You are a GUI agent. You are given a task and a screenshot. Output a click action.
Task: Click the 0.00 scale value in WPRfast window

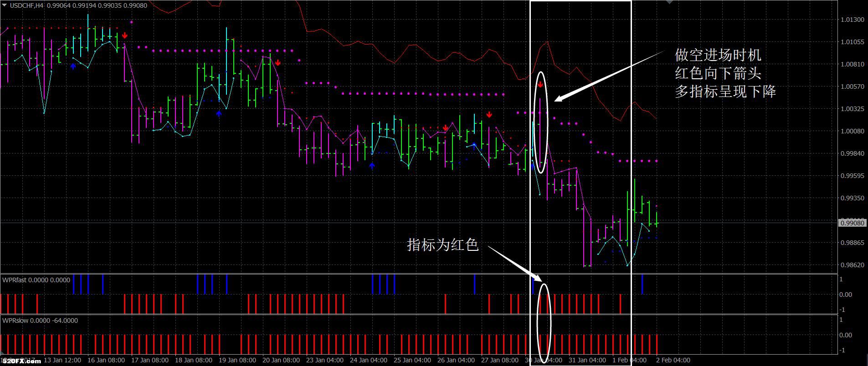point(846,295)
